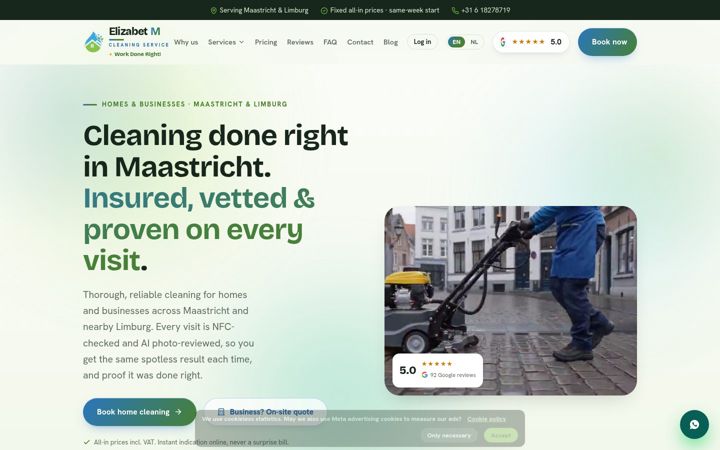Click Book home cleaning button
720x450 pixels.
coord(140,412)
